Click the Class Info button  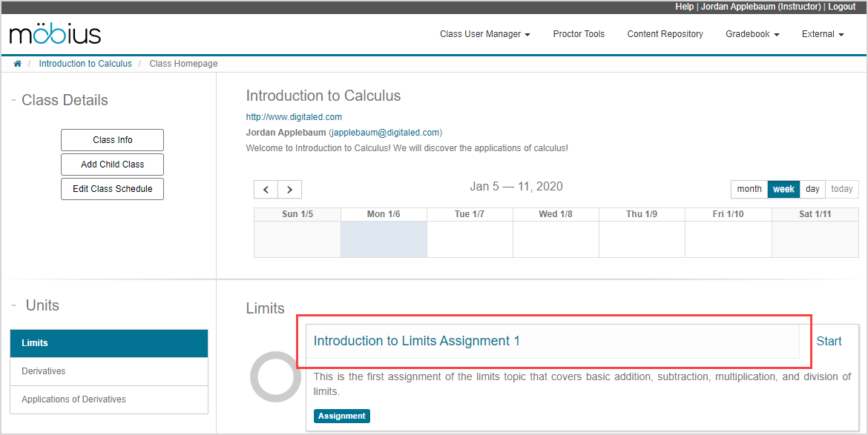tap(112, 140)
